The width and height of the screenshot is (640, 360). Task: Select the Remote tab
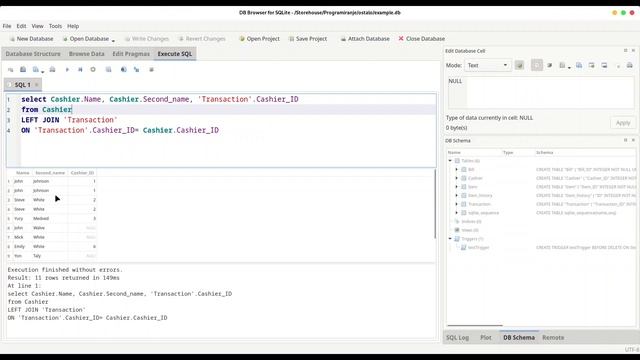click(553, 338)
